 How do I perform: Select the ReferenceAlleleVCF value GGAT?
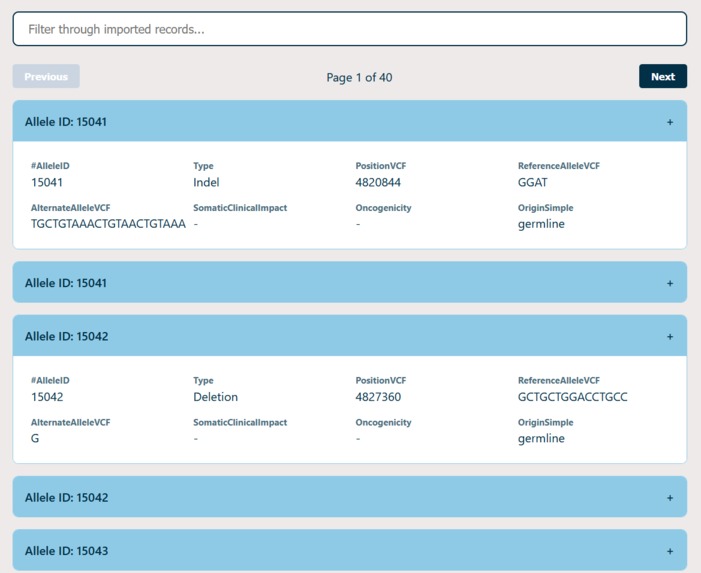pyautogui.click(x=532, y=182)
